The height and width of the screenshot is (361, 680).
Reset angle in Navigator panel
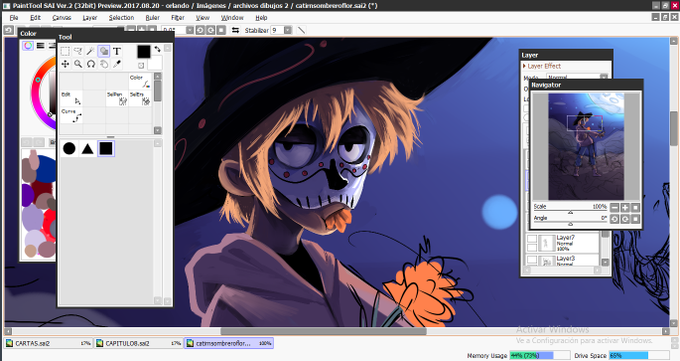[635, 219]
